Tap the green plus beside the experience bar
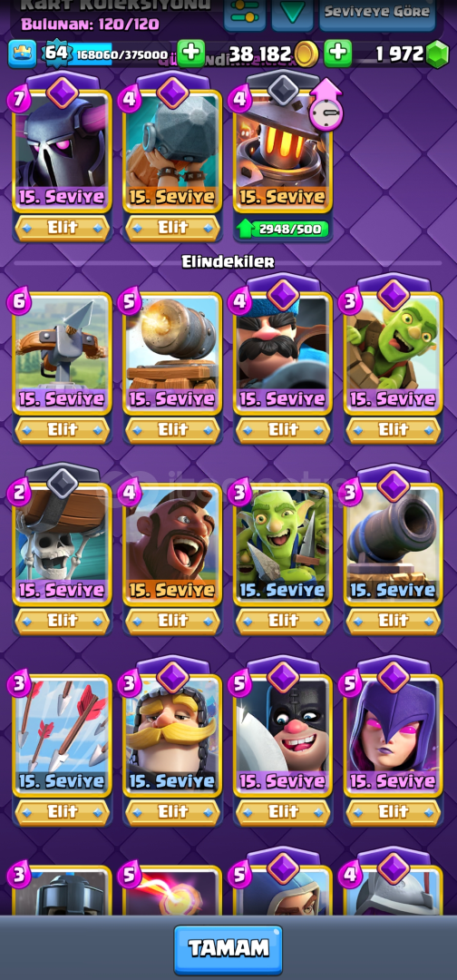This screenshot has width=457, height=980. click(191, 54)
